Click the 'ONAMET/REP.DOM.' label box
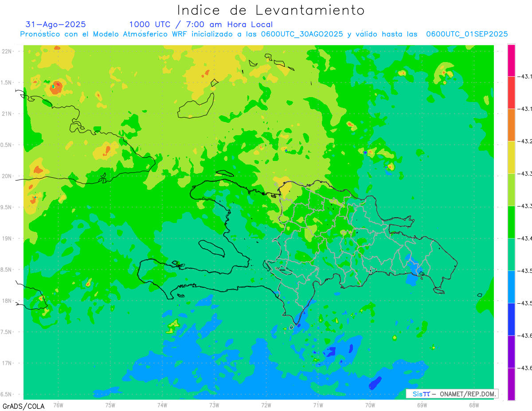The width and height of the screenshot is (532, 411). (x=452, y=394)
